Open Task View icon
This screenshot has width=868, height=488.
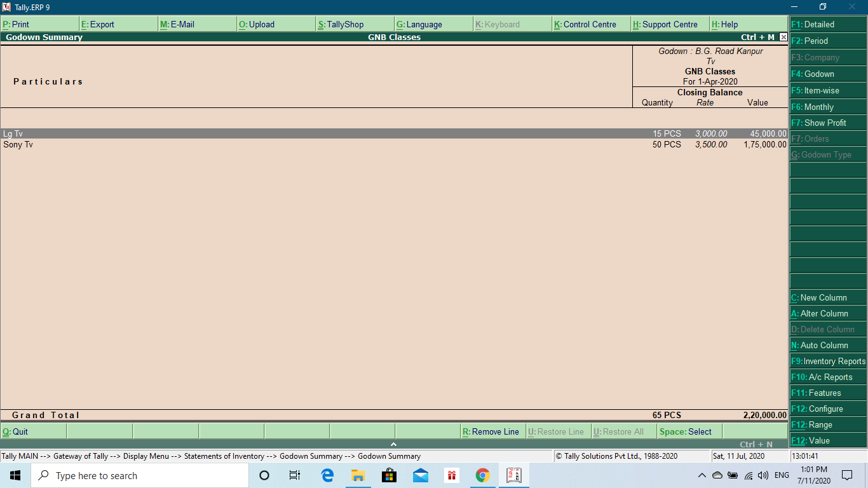[x=295, y=475]
